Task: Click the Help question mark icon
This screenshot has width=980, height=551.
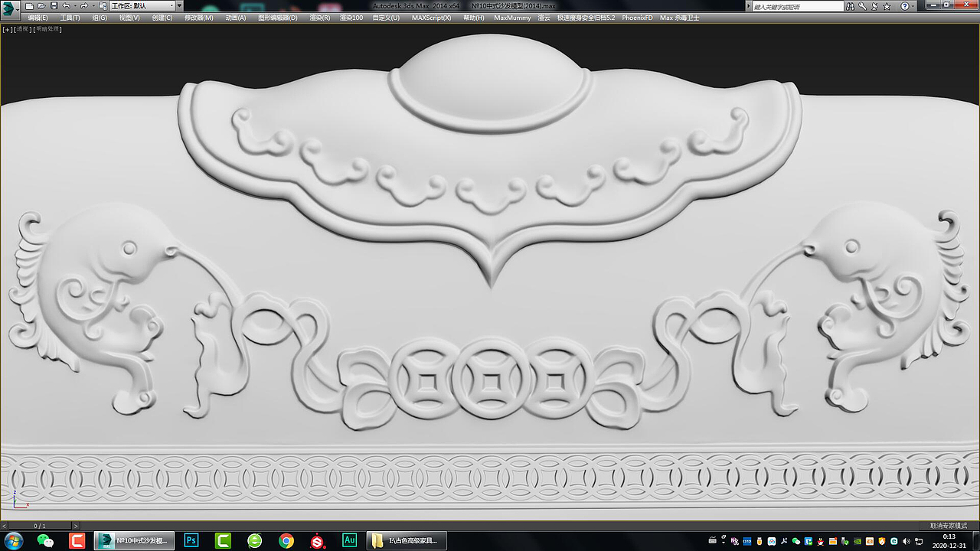Action: pyautogui.click(x=904, y=6)
